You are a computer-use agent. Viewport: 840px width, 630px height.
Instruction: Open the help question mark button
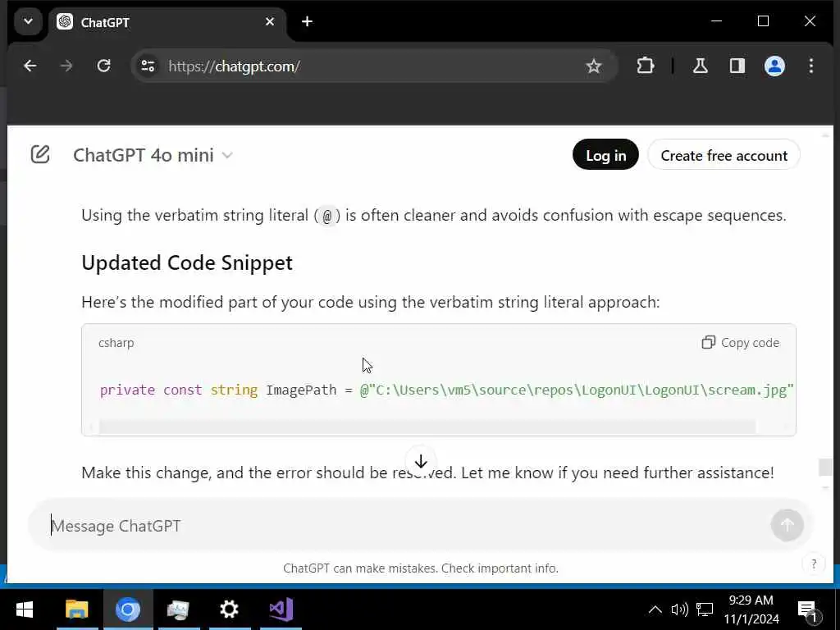pyautogui.click(x=814, y=564)
